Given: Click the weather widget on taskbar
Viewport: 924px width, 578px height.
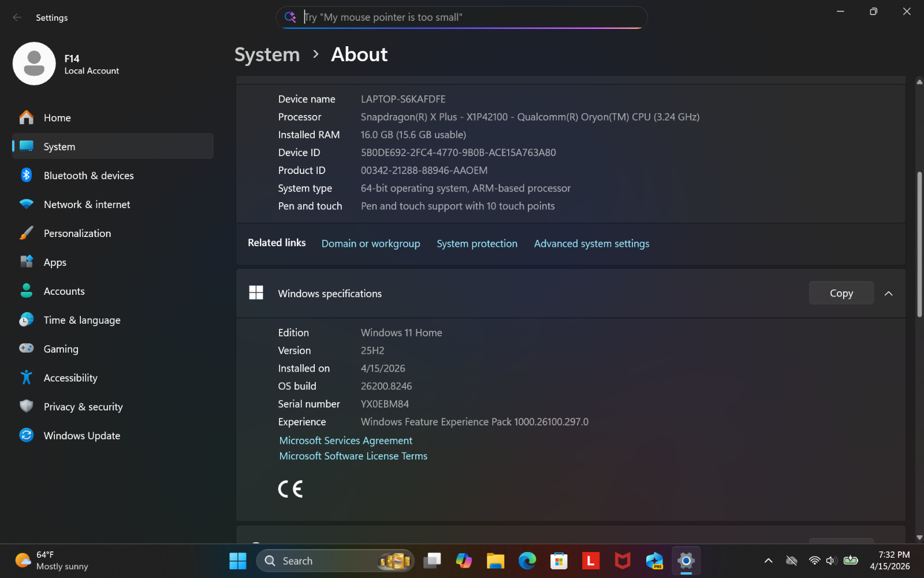Looking at the screenshot, I should point(52,561).
